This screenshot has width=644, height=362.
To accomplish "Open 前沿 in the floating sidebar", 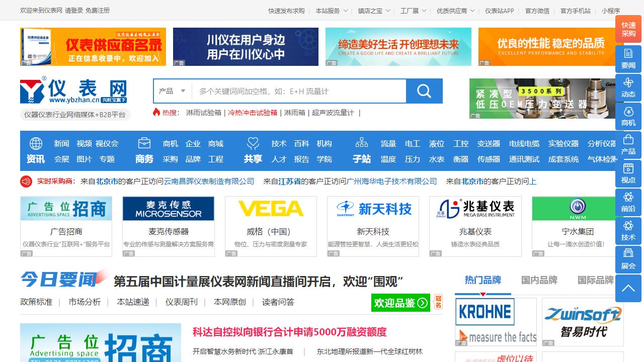I will pos(628,202).
